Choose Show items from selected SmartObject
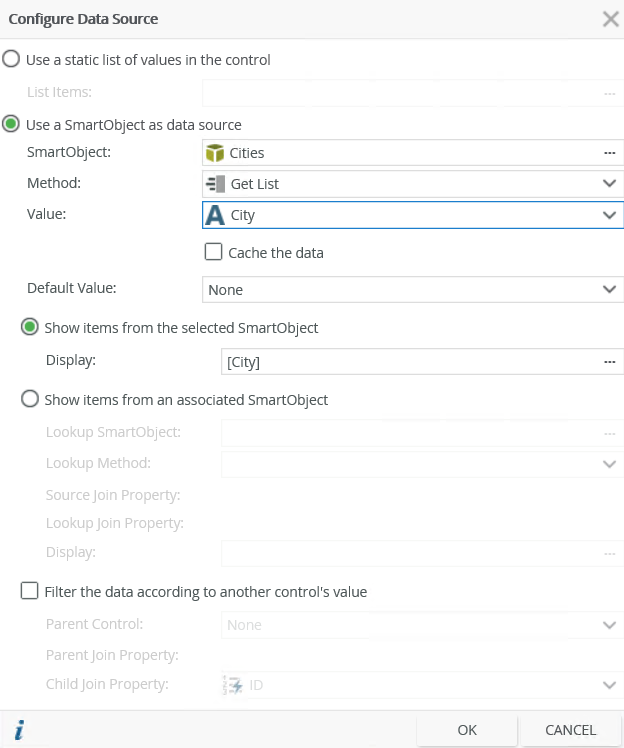Image resolution: width=624 pixels, height=748 pixels. (x=30, y=328)
